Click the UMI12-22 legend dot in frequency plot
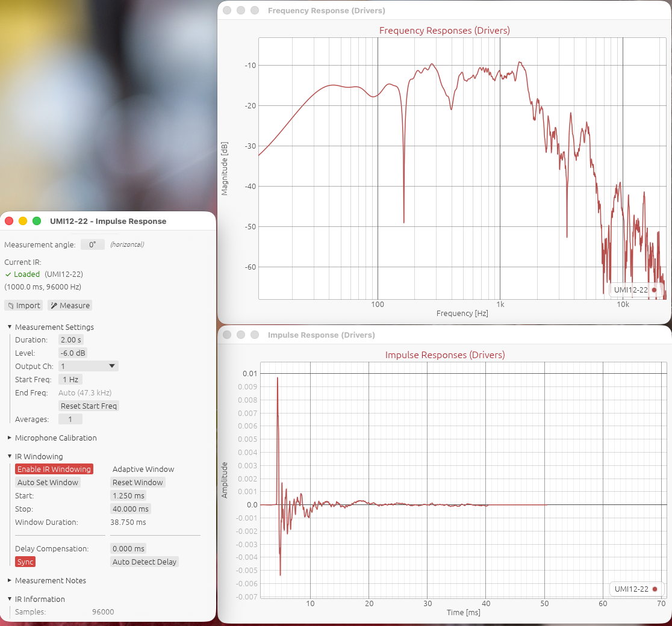Image resolution: width=672 pixels, height=626 pixels. 654,290
